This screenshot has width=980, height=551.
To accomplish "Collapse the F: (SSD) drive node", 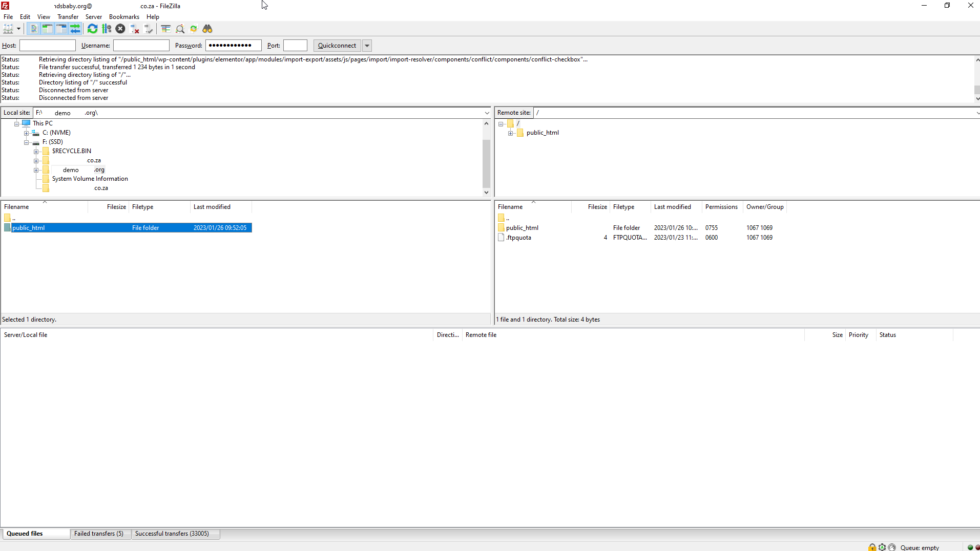I will (27, 142).
